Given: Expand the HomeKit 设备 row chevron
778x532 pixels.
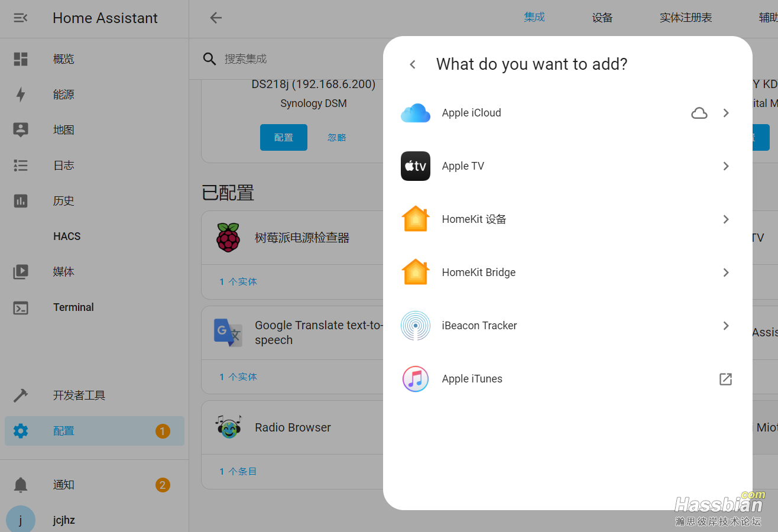Looking at the screenshot, I should 726,219.
